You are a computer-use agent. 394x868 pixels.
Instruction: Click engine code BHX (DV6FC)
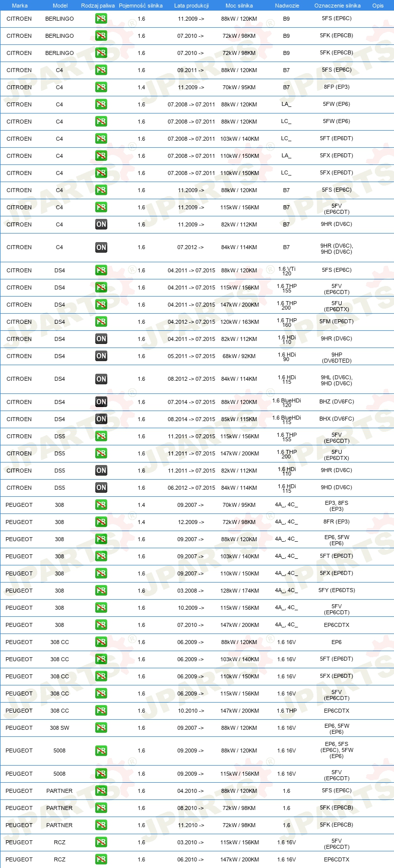[x=337, y=419]
